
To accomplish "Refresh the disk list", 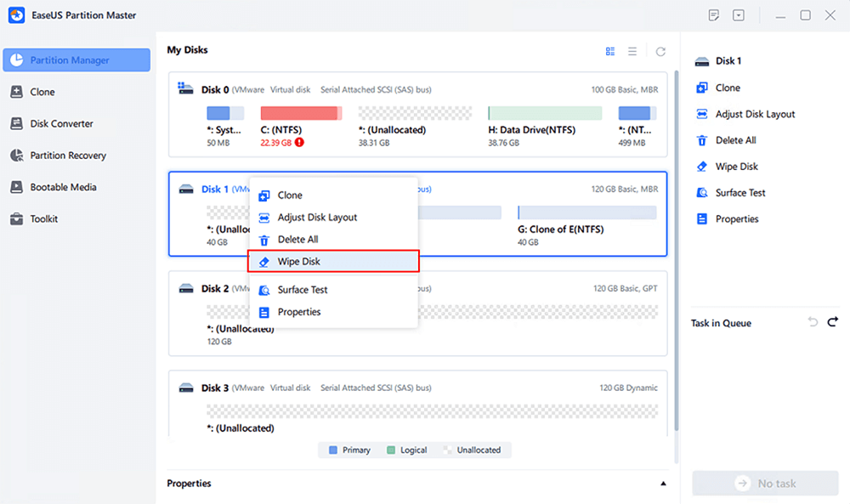I will pos(660,50).
